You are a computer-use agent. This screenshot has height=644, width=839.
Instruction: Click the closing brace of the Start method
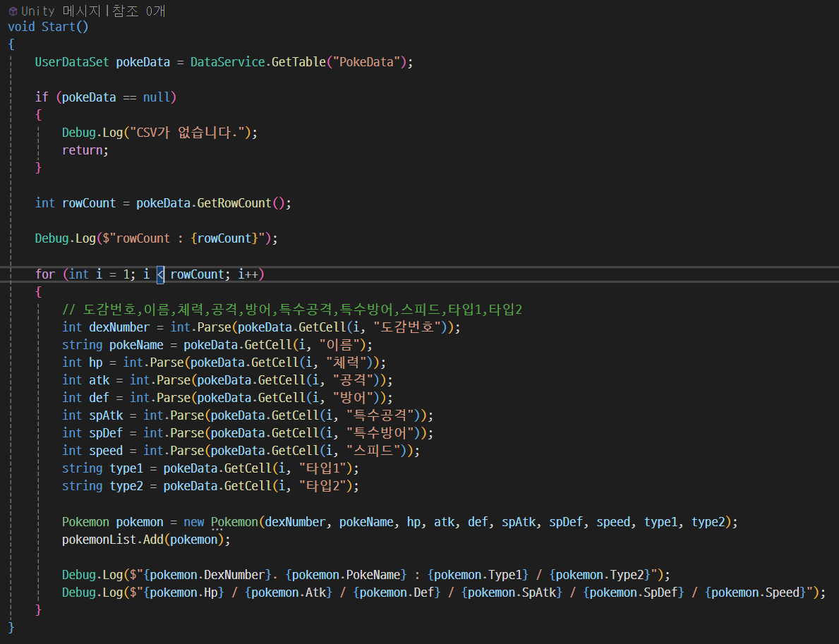[x=9, y=627]
